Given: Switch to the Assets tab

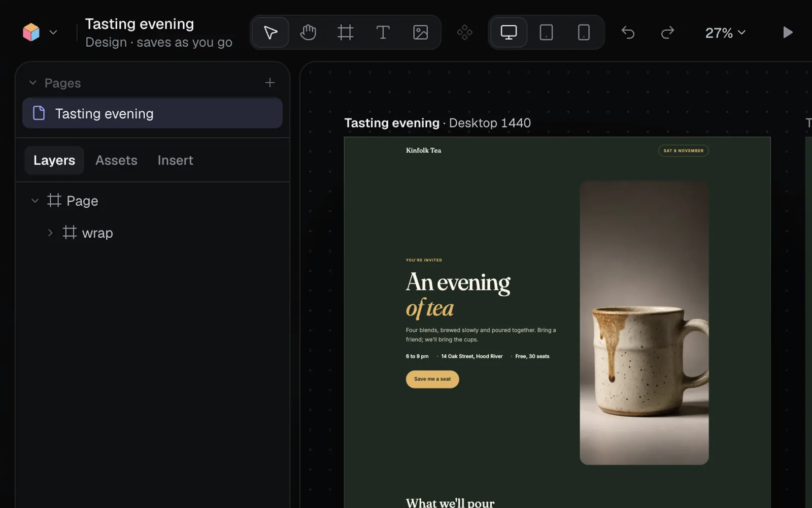Looking at the screenshot, I should coord(116,161).
